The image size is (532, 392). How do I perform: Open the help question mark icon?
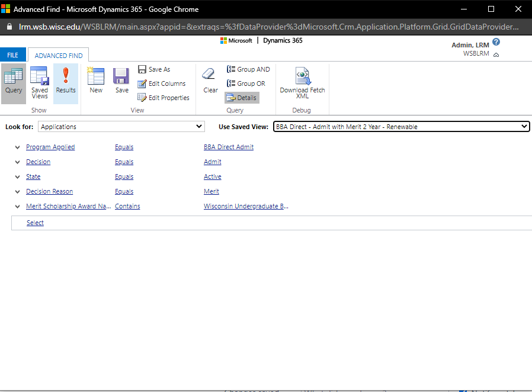tap(496, 42)
